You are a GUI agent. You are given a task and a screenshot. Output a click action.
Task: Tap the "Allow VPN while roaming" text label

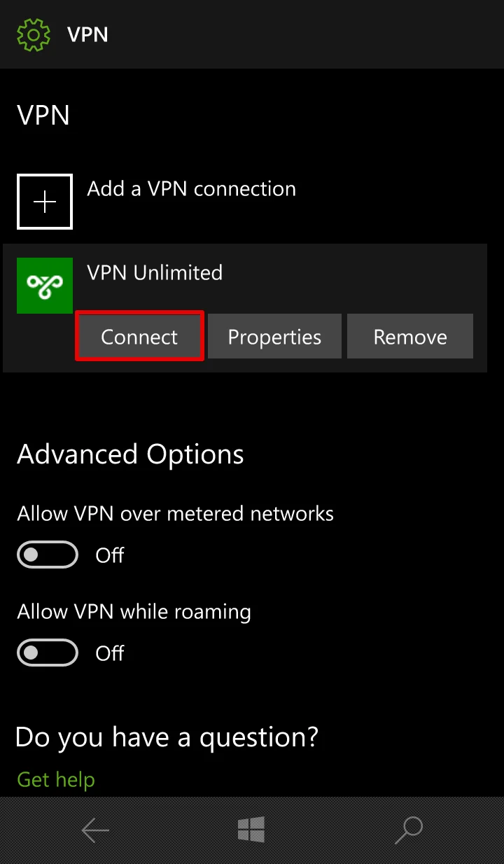[x=134, y=612]
